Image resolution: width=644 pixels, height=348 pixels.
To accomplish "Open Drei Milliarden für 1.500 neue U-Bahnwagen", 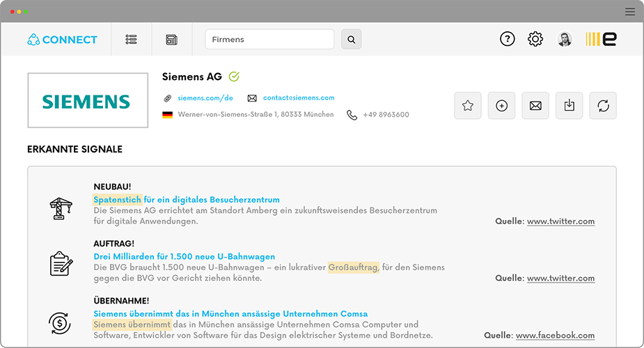I will tap(184, 257).
